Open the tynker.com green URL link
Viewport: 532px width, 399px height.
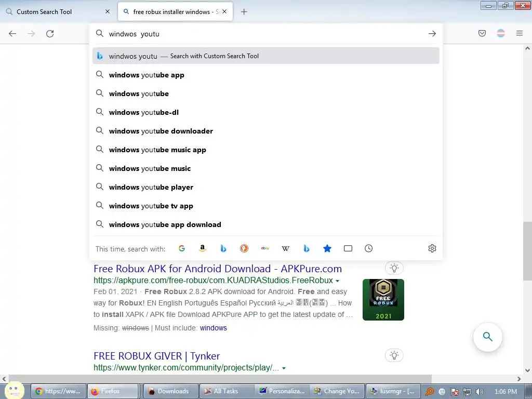pyautogui.click(x=186, y=367)
